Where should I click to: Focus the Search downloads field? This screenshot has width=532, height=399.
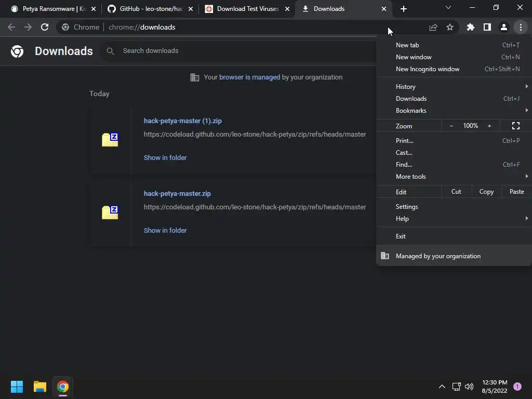coord(237,51)
